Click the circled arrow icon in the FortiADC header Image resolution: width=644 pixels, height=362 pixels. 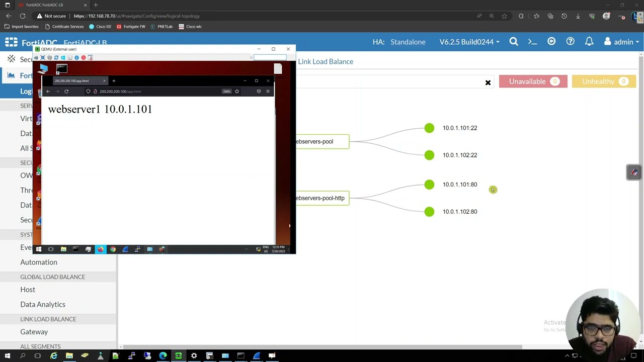pyautogui.click(x=551, y=42)
